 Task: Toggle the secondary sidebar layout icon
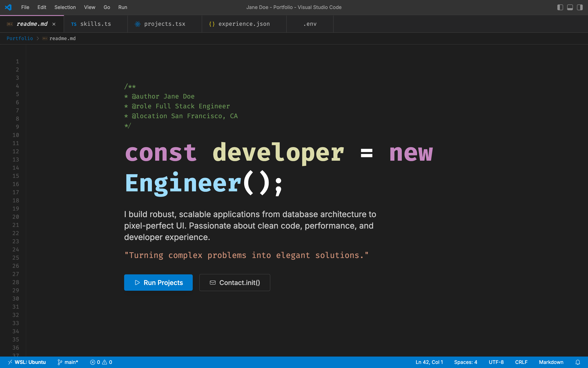tap(580, 7)
